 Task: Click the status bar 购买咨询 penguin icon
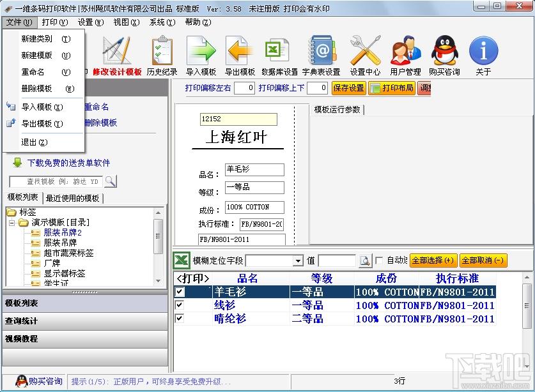coord(22,381)
